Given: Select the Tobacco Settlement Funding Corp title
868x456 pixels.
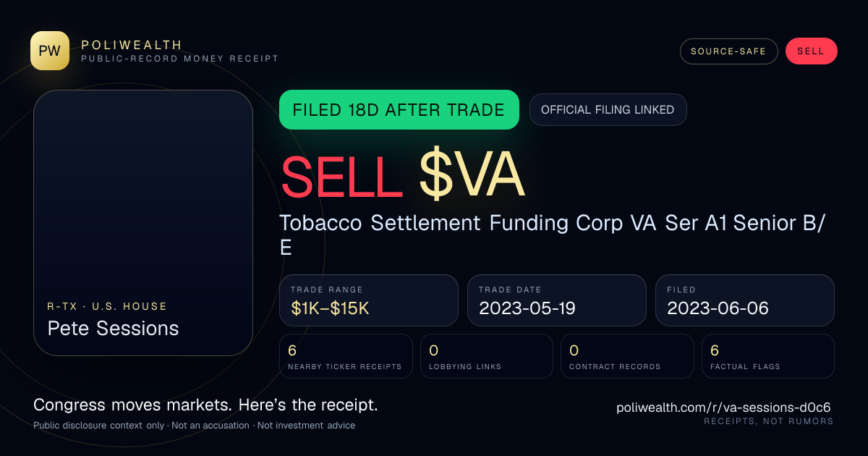Looking at the screenshot, I should (x=553, y=235).
